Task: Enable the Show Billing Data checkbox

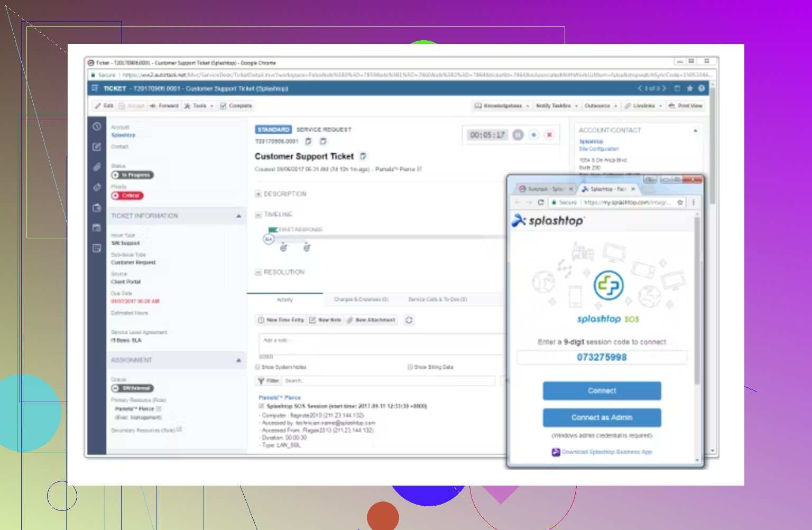Action: (x=410, y=367)
